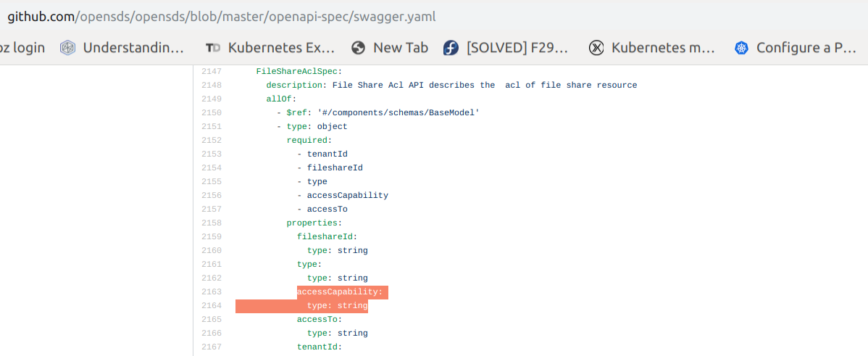This screenshot has height=356, width=868.
Task: Select line number 2165
Action: point(212,320)
